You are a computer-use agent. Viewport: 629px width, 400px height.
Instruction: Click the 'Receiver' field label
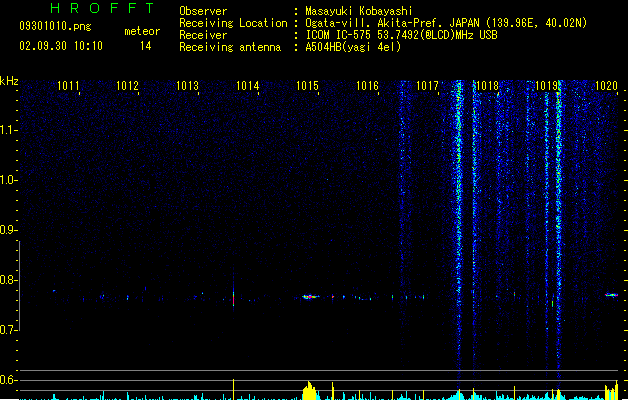[203, 35]
